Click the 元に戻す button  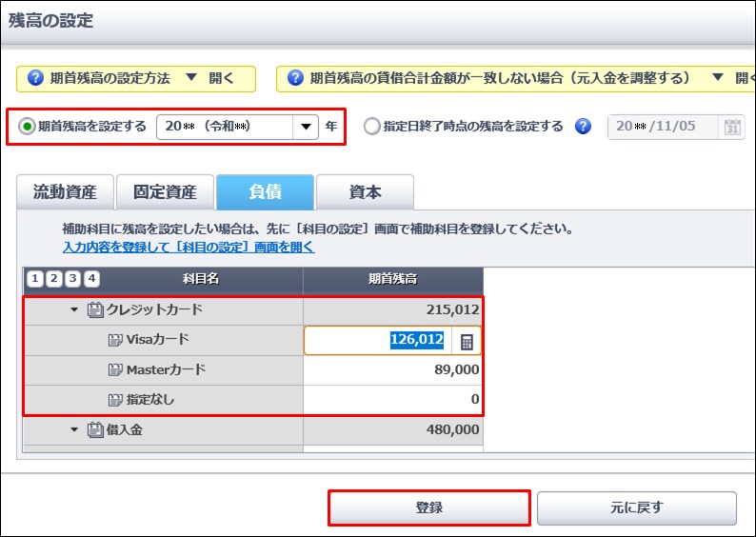637,507
